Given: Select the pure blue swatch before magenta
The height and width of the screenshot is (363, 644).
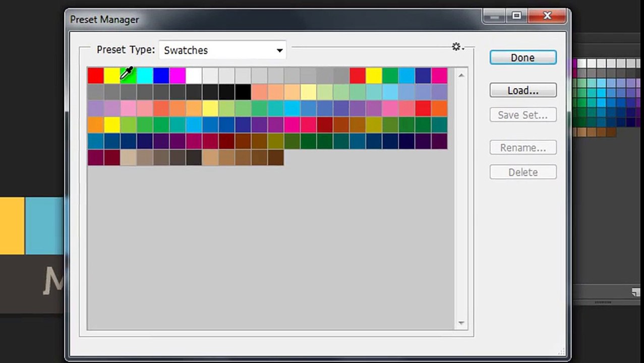Looking at the screenshot, I should (161, 76).
